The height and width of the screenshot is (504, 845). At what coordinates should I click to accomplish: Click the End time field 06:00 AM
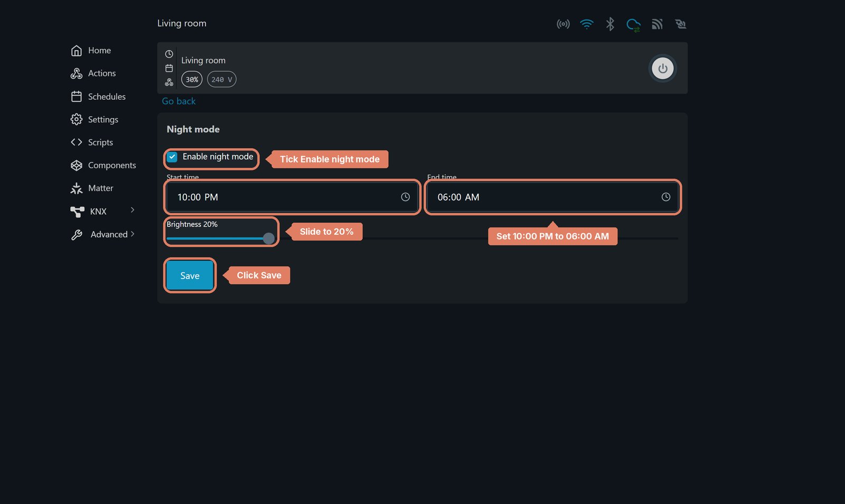[x=553, y=197]
